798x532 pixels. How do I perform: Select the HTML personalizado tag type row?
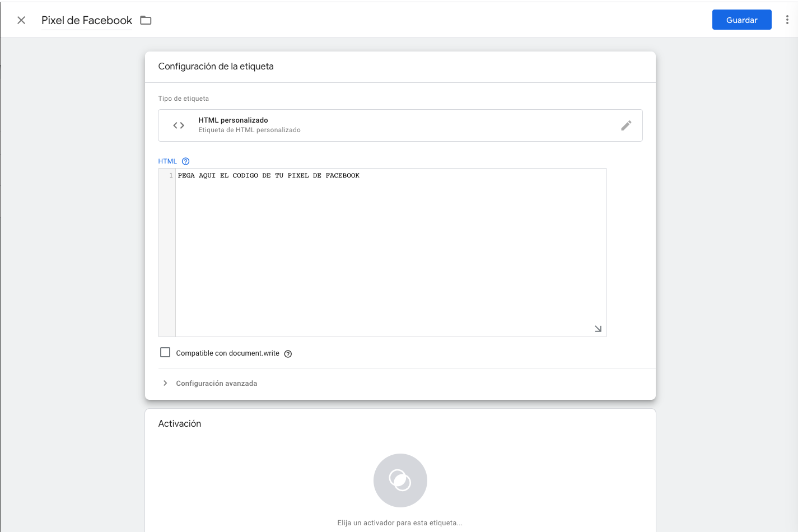pyautogui.click(x=400, y=125)
